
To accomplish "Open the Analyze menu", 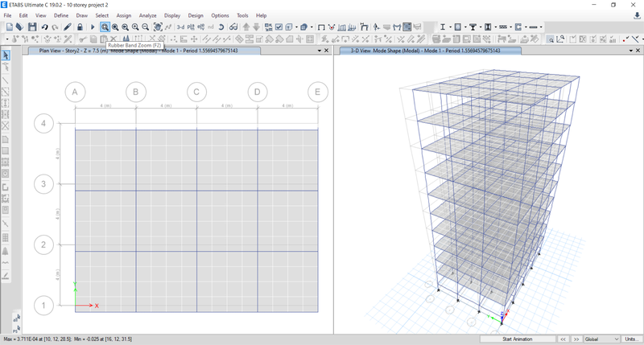I will [147, 15].
